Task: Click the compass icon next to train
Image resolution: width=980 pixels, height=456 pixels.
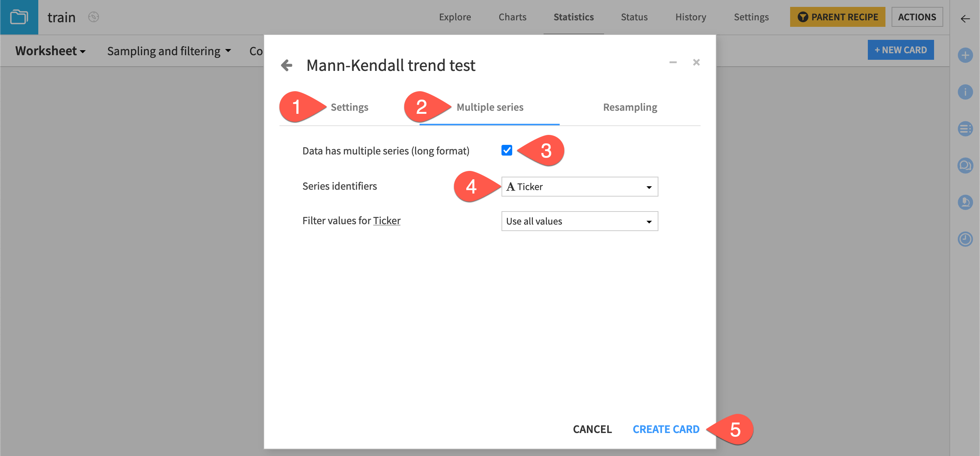Action: tap(93, 17)
